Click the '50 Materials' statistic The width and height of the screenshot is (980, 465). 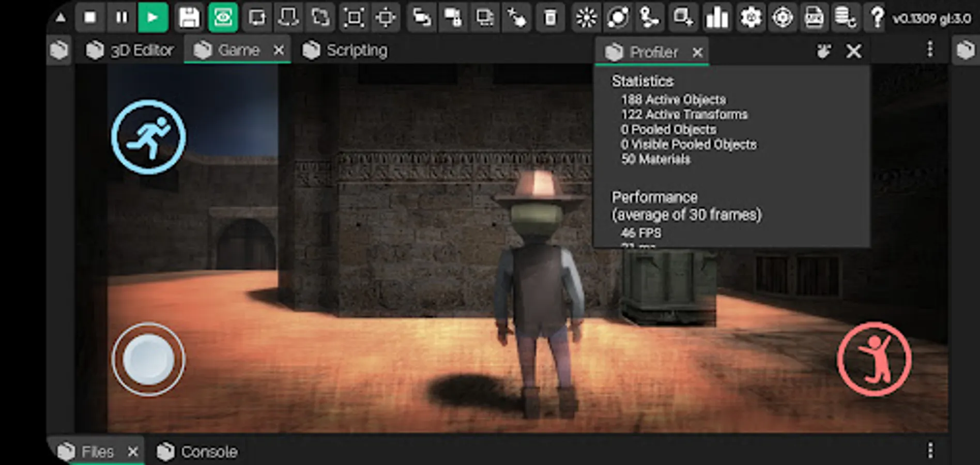tap(655, 160)
